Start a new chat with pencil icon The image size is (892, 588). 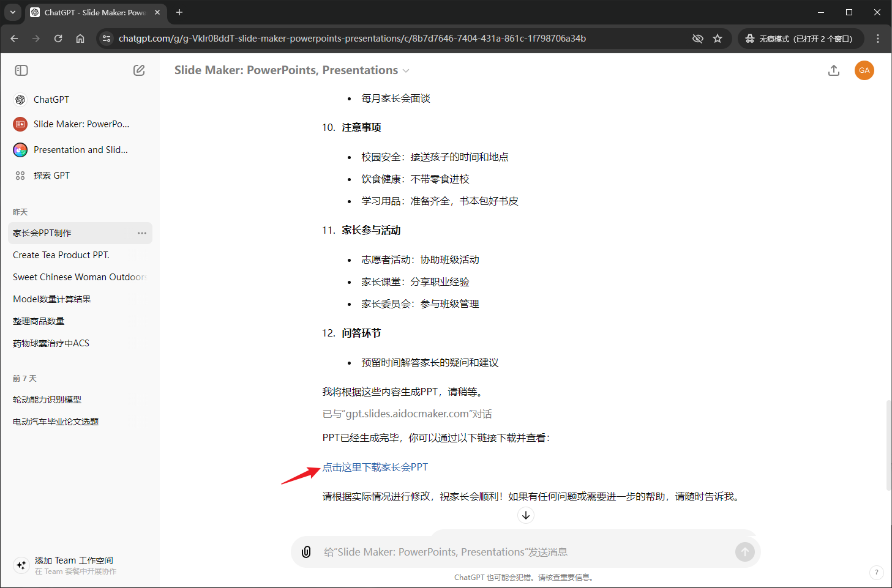(139, 70)
